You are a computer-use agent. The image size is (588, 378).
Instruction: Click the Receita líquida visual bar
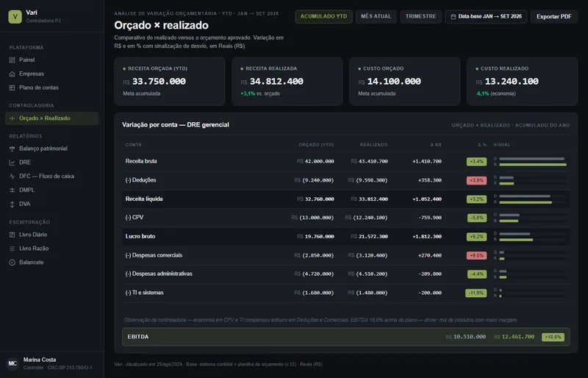[530, 199]
